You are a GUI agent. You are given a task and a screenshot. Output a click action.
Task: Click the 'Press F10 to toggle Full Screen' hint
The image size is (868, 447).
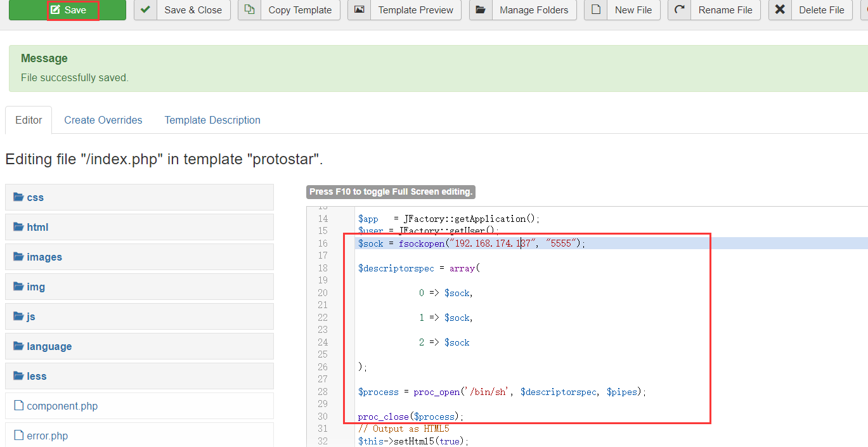[391, 191]
